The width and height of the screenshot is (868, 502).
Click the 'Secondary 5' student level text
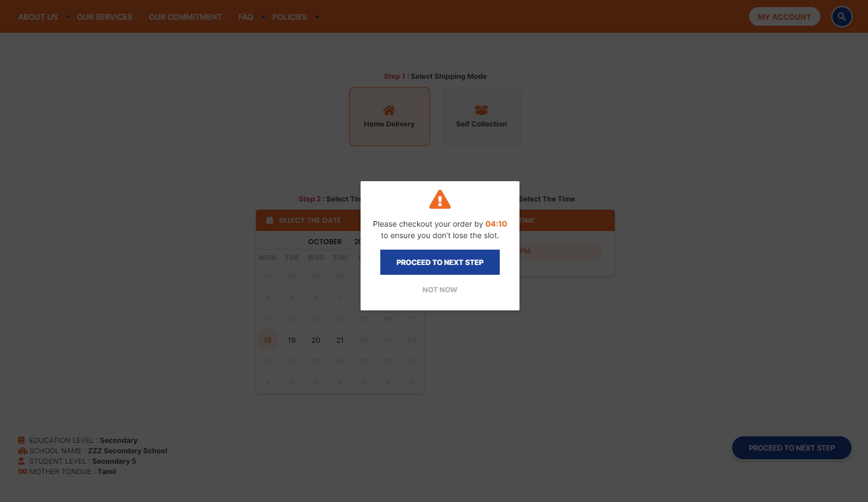(x=114, y=461)
